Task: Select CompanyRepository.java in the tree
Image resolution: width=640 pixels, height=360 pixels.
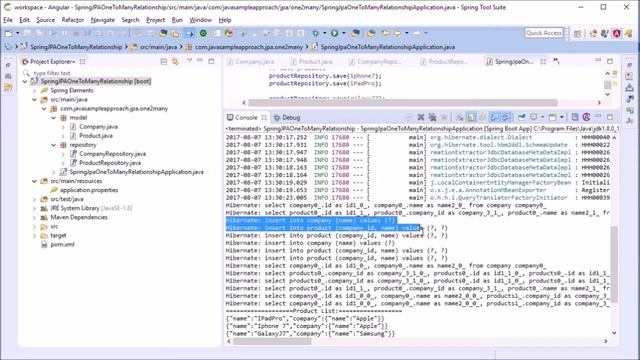Action: pos(112,154)
